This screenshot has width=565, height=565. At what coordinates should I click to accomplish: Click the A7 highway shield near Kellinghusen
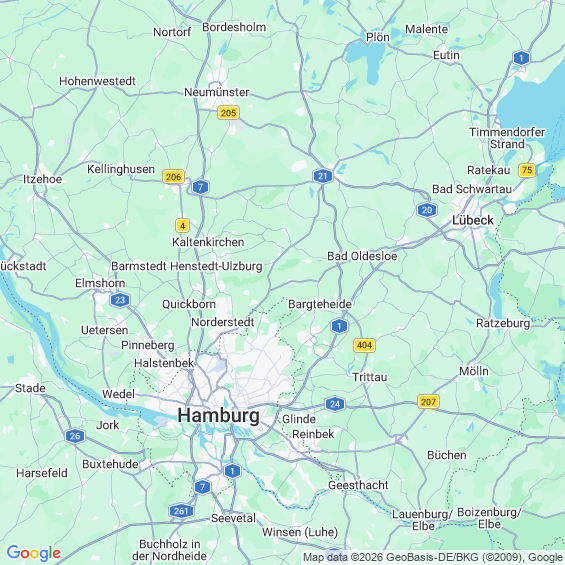point(200,187)
